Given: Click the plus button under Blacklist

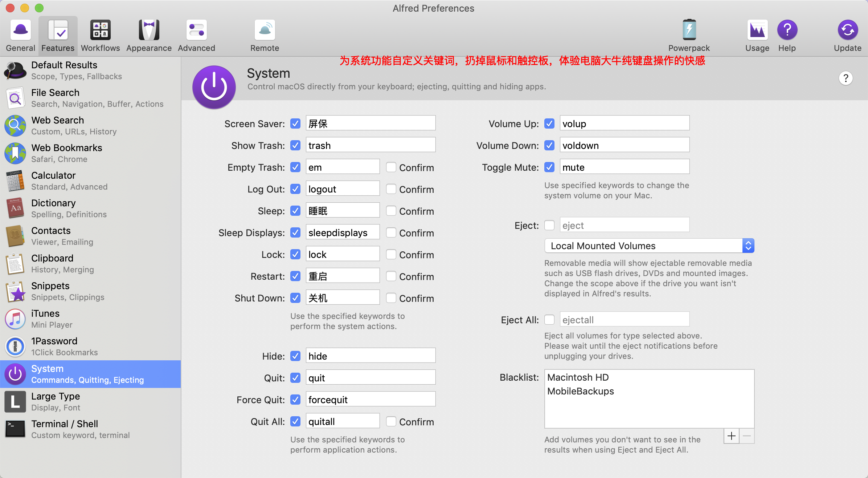Looking at the screenshot, I should (732, 436).
